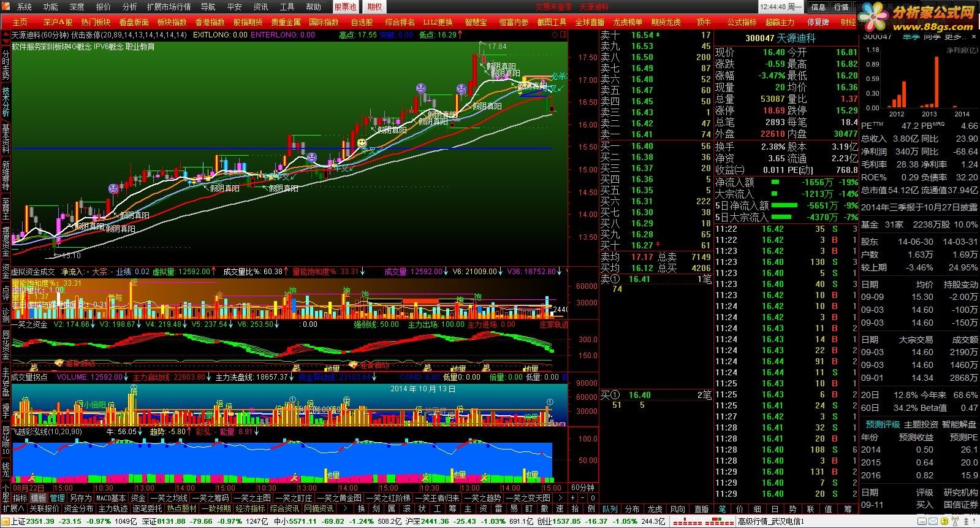Select the 技术分析 left sidebar tab

tap(6, 101)
